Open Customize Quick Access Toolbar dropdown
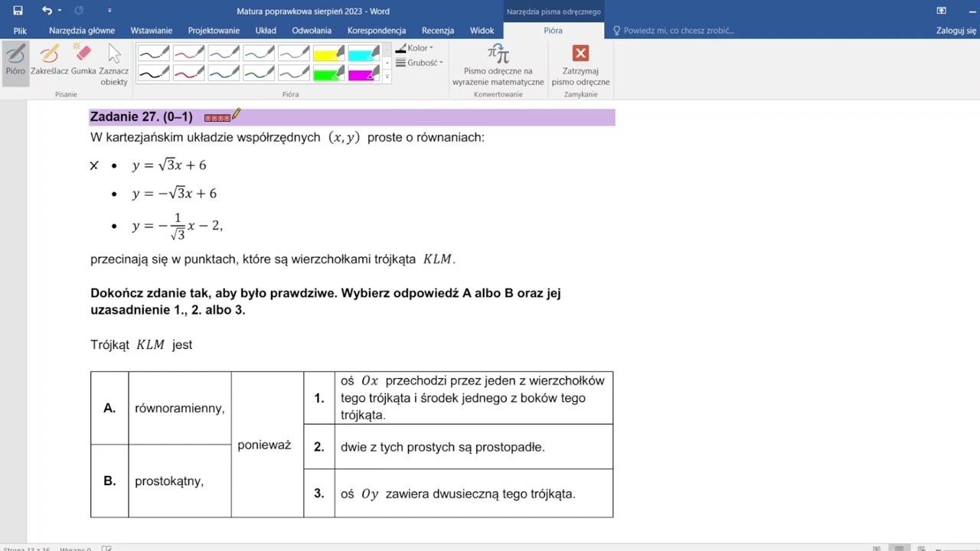Viewport: 980px width, 551px height. pyautogui.click(x=109, y=11)
